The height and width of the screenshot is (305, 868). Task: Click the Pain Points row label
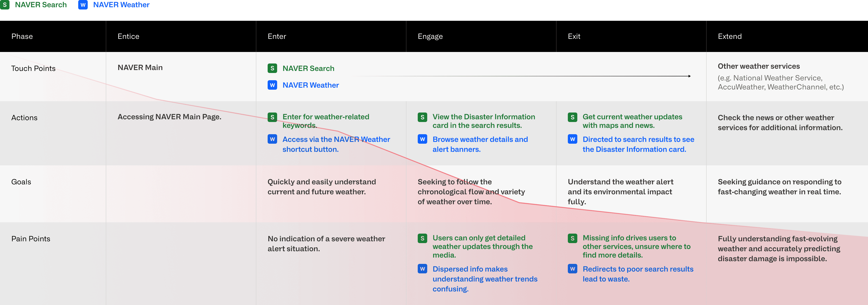tap(31, 239)
